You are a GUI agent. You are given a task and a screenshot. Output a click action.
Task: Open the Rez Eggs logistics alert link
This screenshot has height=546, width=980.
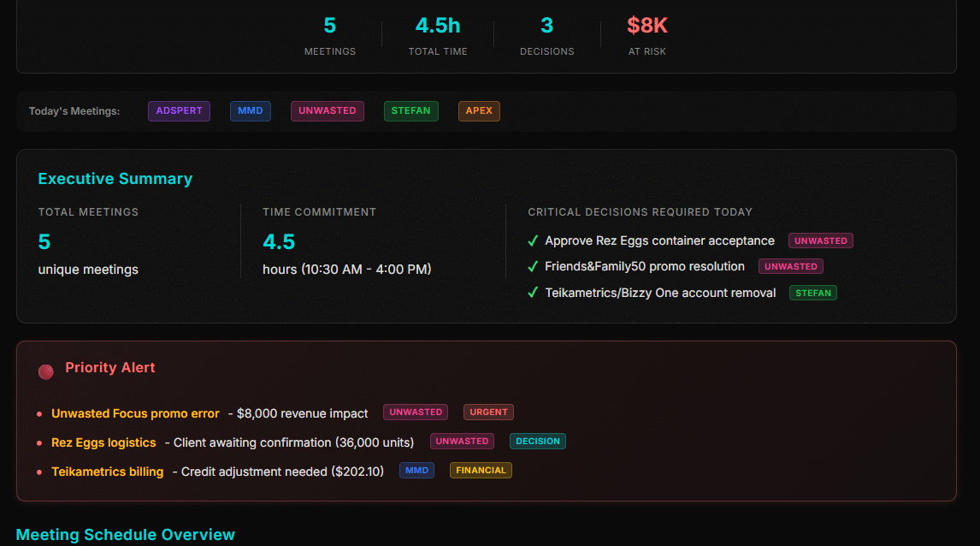tap(103, 442)
